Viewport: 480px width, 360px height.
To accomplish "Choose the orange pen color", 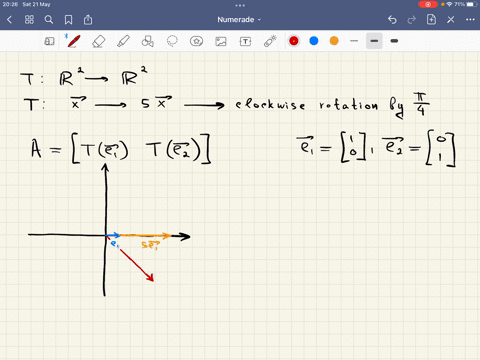I will click(334, 41).
